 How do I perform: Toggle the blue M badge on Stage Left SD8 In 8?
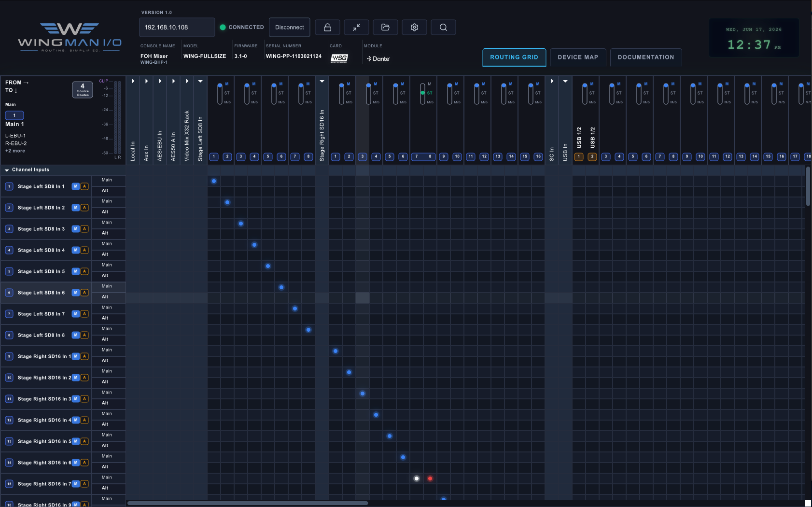[x=76, y=335]
